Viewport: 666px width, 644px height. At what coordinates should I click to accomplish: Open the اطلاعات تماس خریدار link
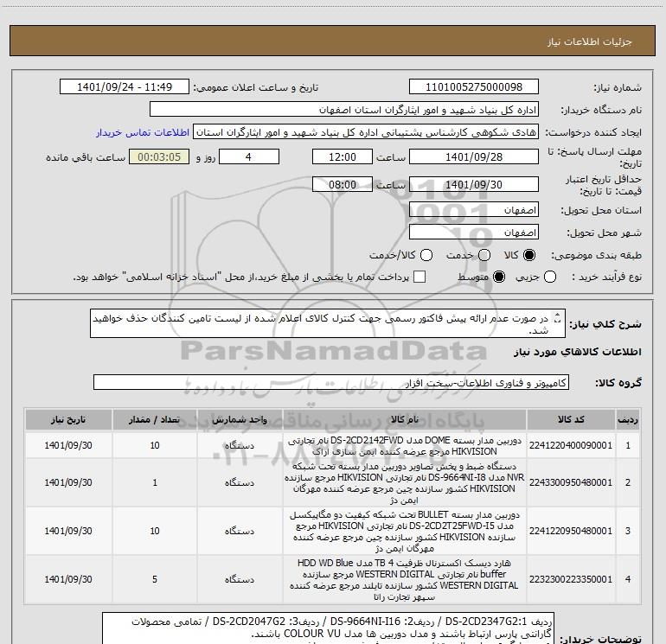(143, 132)
